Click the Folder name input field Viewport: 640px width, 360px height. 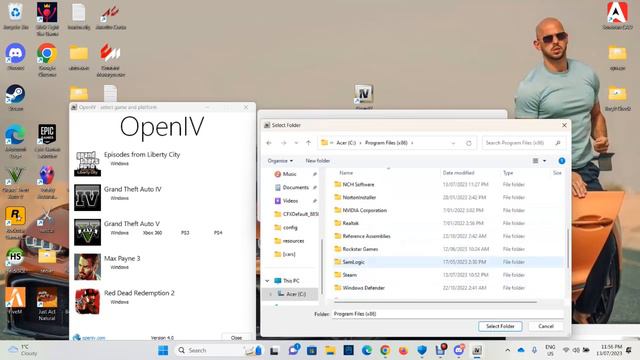coord(448,314)
